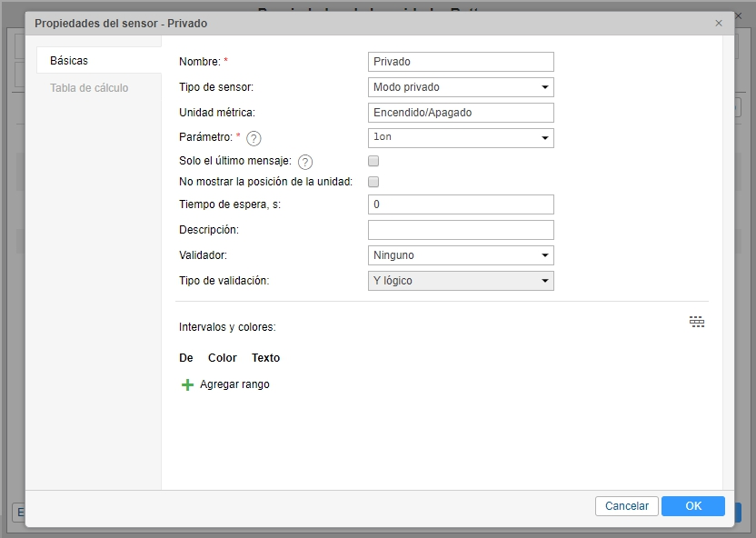Enable the Solo el último mensaje checkbox
The height and width of the screenshot is (538, 756).
point(373,161)
